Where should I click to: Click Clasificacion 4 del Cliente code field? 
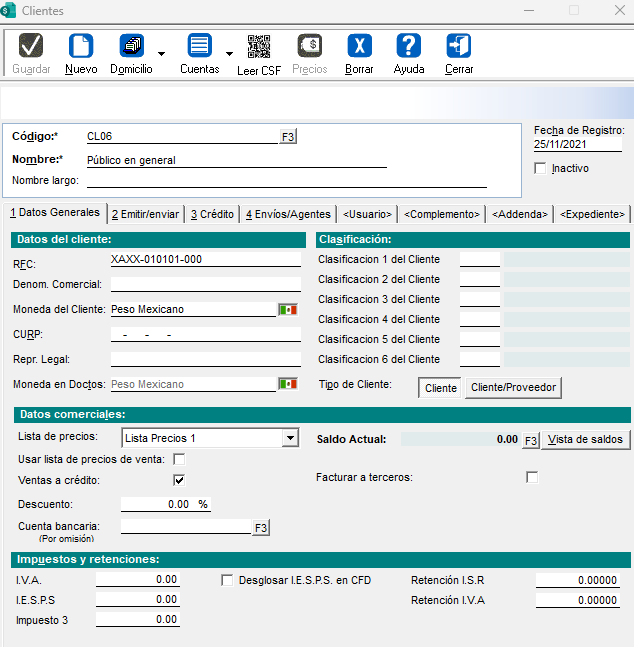point(480,319)
